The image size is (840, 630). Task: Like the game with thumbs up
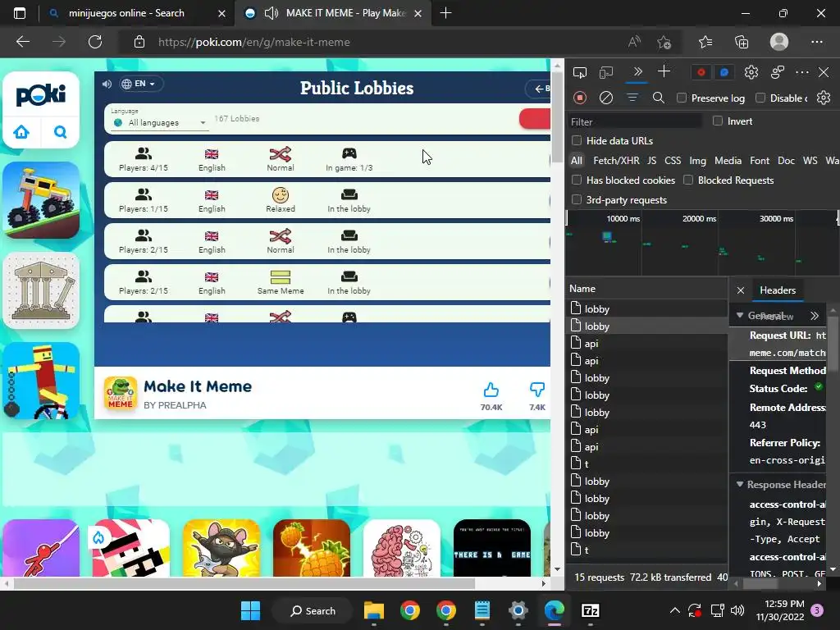(x=491, y=390)
